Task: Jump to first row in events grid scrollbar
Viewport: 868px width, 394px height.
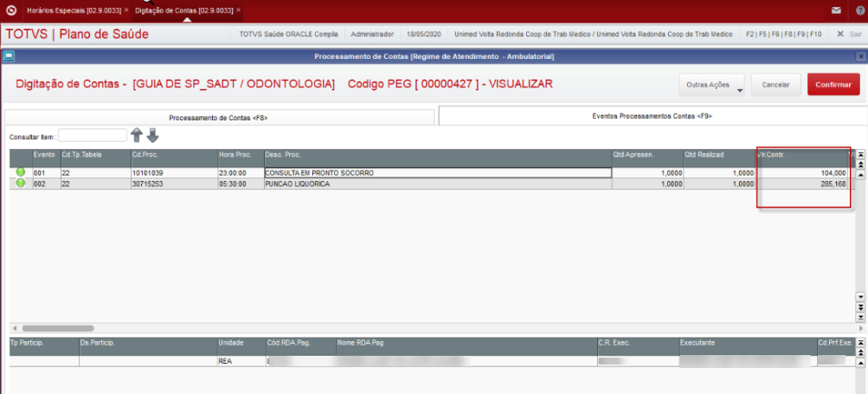Action: [x=861, y=155]
